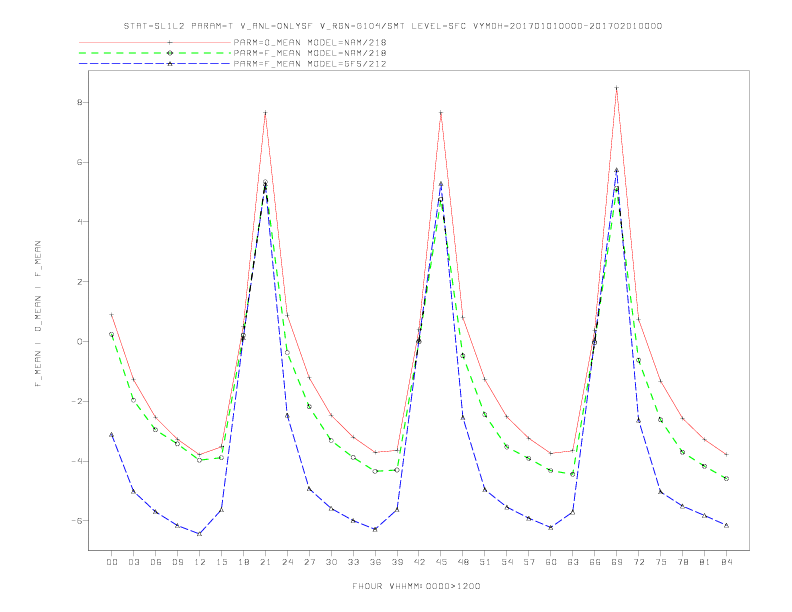Viewport: 792px width, 612px height.
Task: Click the vertical axis label F_MEAN | O_MEAN | F_MEAN
Action: pyautogui.click(x=37, y=314)
